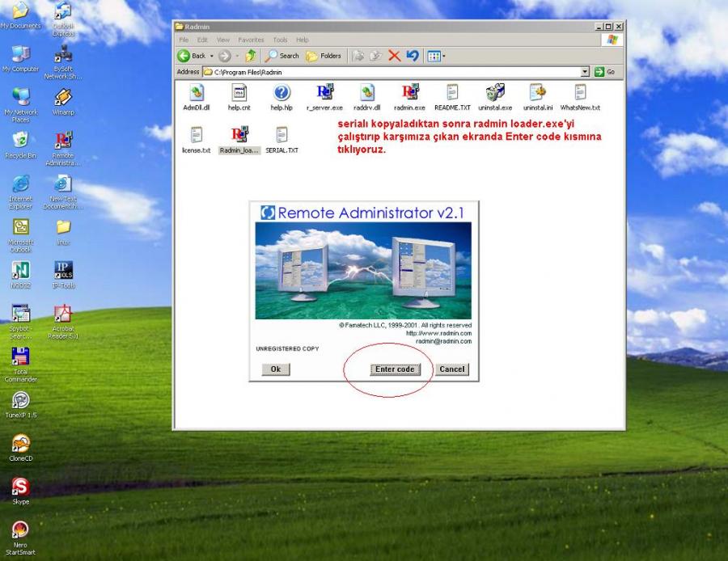Go up one folder level
The height and width of the screenshot is (561, 728).
point(251,56)
